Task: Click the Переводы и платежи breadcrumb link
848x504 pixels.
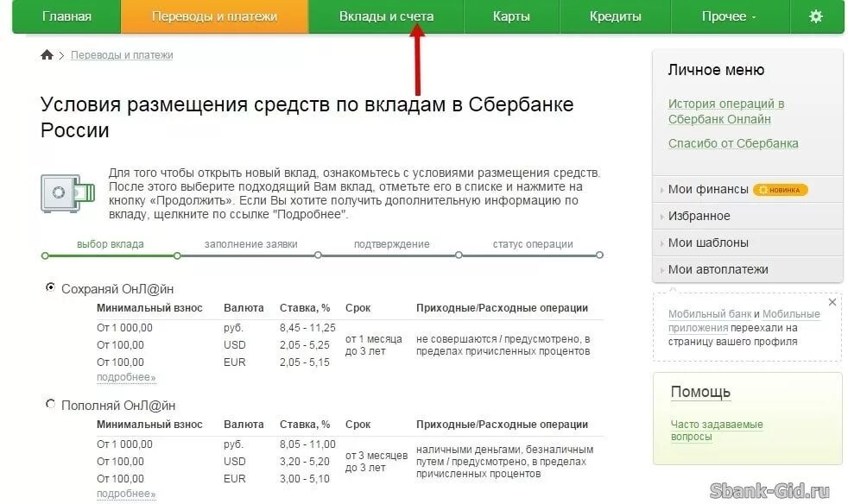Action: tap(122, 55)
